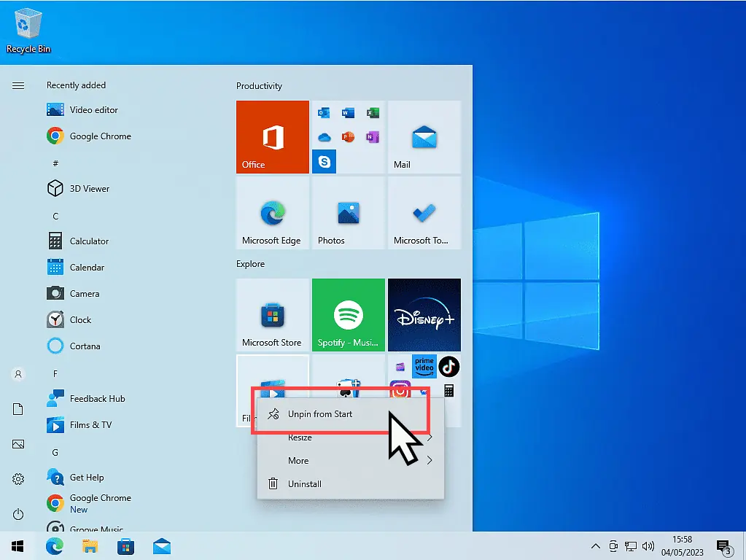Image resolution: width=746 pixels, height=560 pixels.
Task: Open the Spotify - Music tile
Action: 348,315
